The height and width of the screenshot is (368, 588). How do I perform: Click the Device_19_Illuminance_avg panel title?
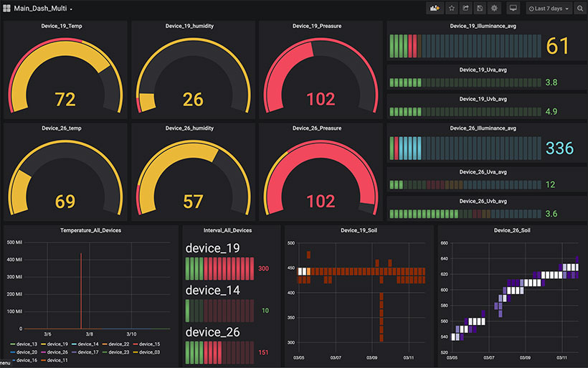point(483,26)
